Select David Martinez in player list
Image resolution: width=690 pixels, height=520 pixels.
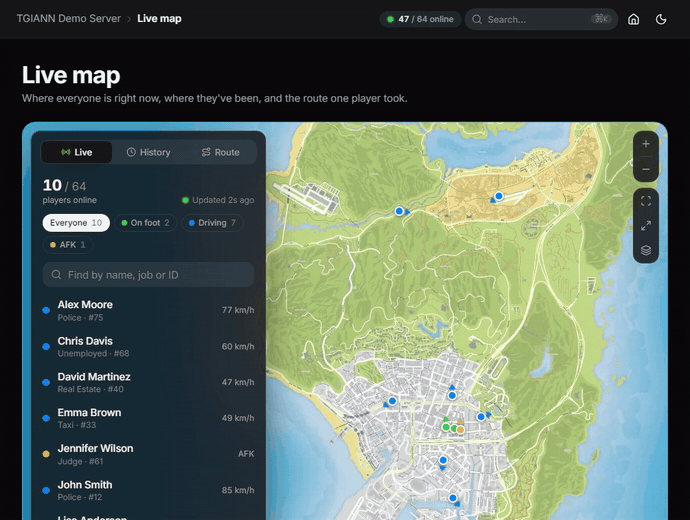click(x=148, y=382)
